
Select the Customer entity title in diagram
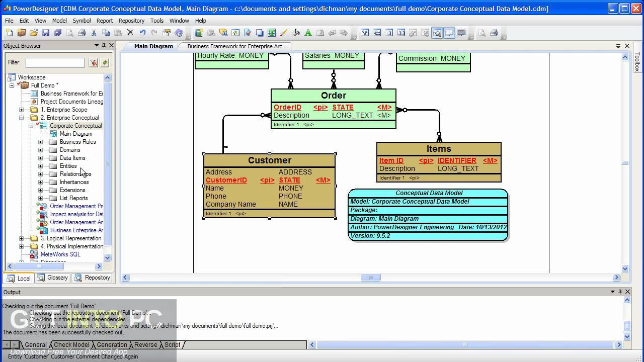pyautogui.click(x=270, y=160)
